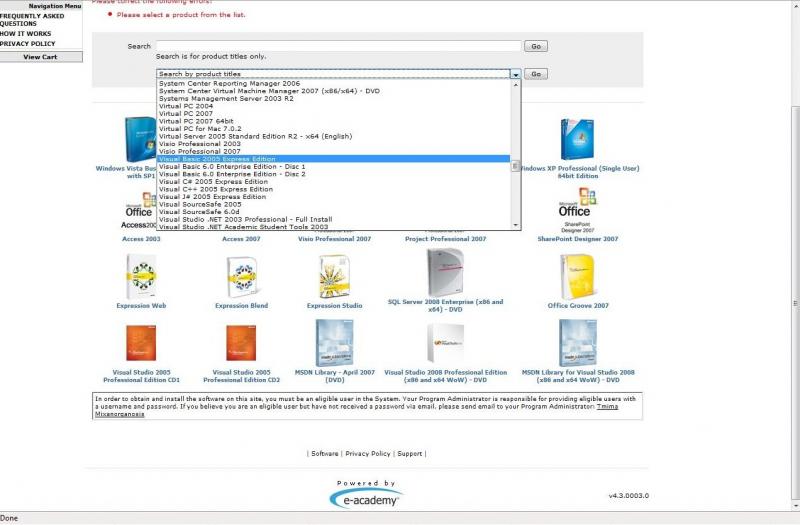The image size is (800, 525).
Task: Open the Privacy Policy footer link
Action: 367,453
